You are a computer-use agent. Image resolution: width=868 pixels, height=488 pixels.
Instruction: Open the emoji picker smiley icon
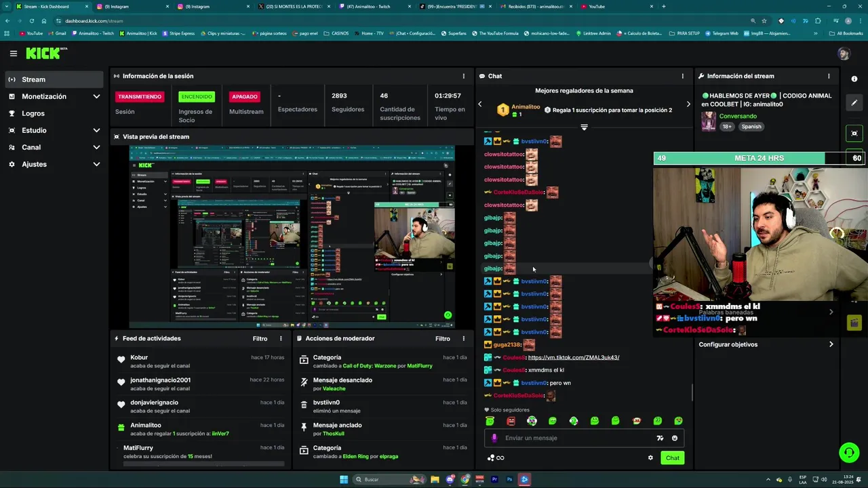(675, 438)
